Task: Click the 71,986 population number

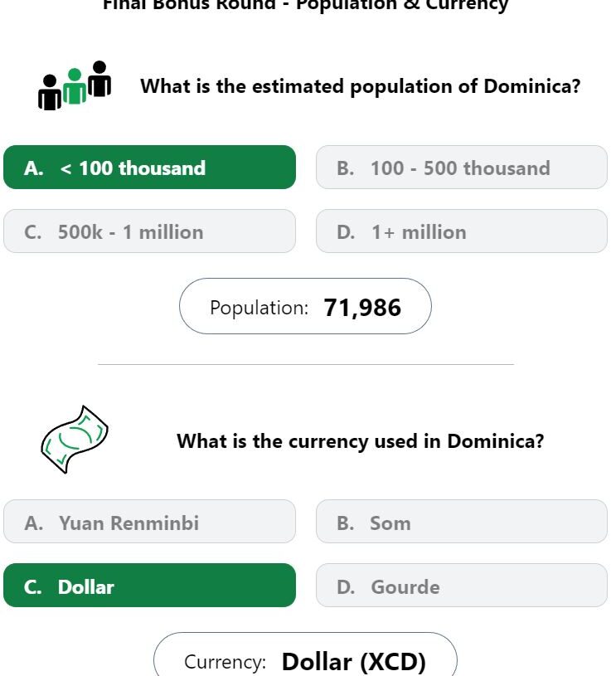Action: pyautogui.click(x=362, y=308)
